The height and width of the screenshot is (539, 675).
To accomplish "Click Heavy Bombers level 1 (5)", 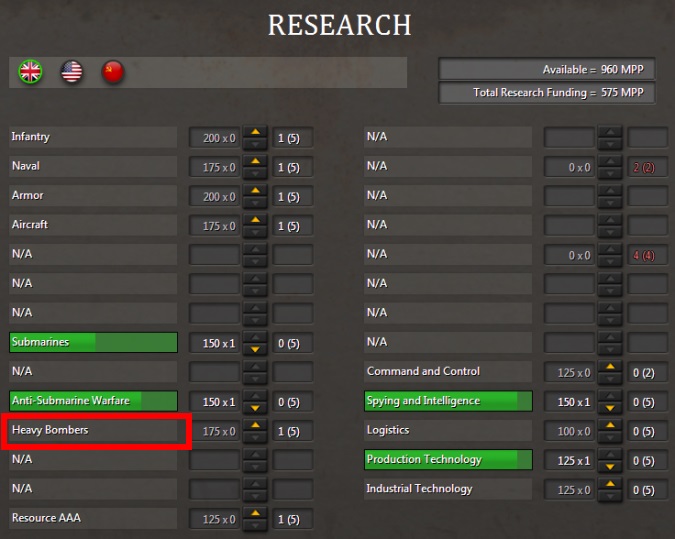I will tap(292, 431).
